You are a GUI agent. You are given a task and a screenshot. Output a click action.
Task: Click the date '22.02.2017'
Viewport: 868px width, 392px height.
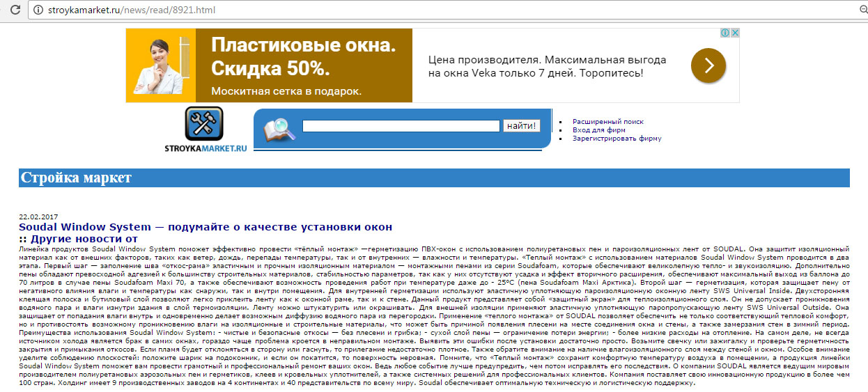[38, 217]
